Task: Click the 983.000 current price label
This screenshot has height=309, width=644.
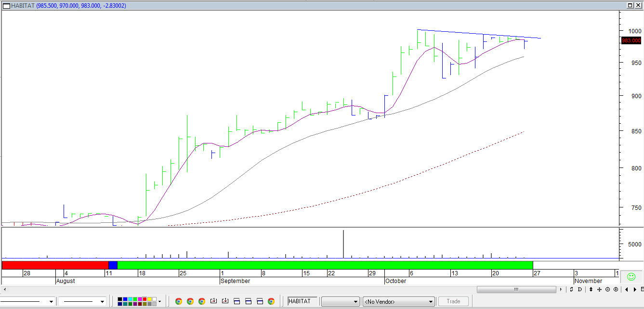Action: tap(631, 40)
